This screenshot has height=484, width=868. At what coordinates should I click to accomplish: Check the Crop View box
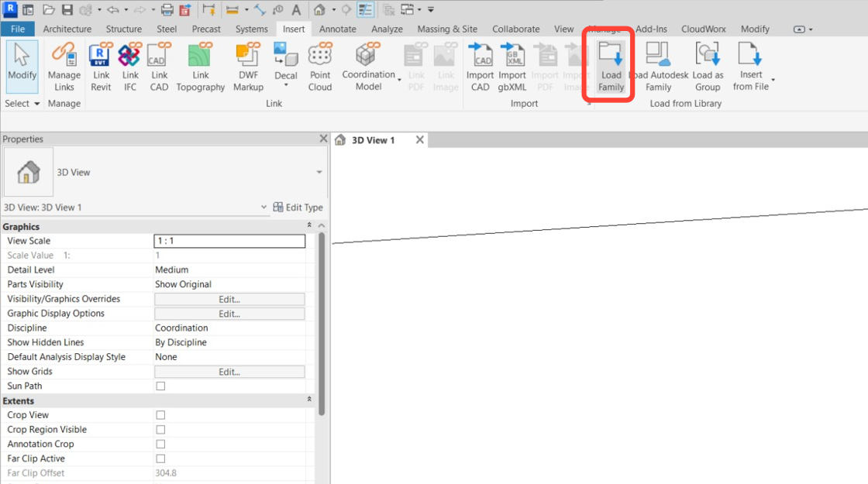[160, 415]
